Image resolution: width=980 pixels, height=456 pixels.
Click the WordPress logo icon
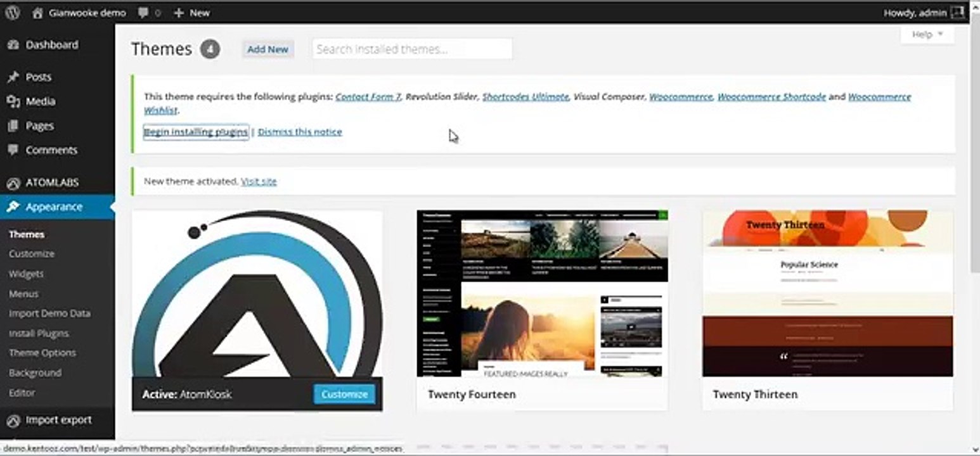pyautogui.click(x=12, y=12)
